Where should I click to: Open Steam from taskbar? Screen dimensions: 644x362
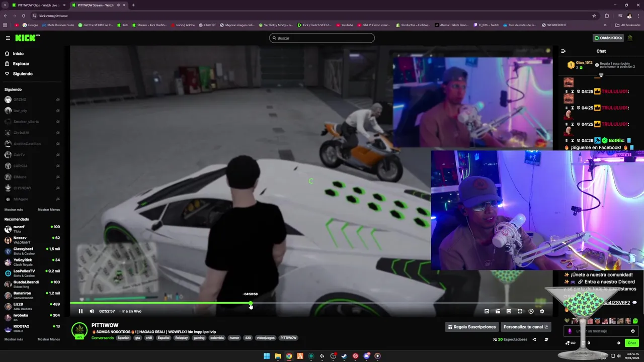click(344, 356)
